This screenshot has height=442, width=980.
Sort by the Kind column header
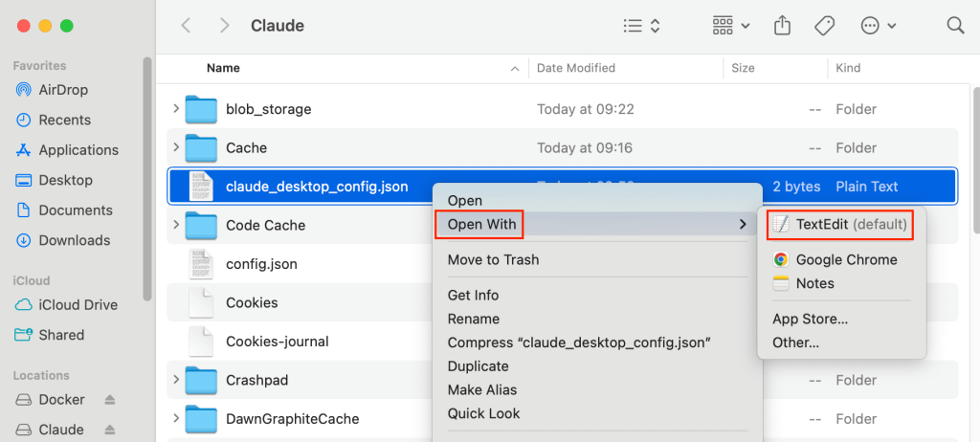[x=848, y=68]
